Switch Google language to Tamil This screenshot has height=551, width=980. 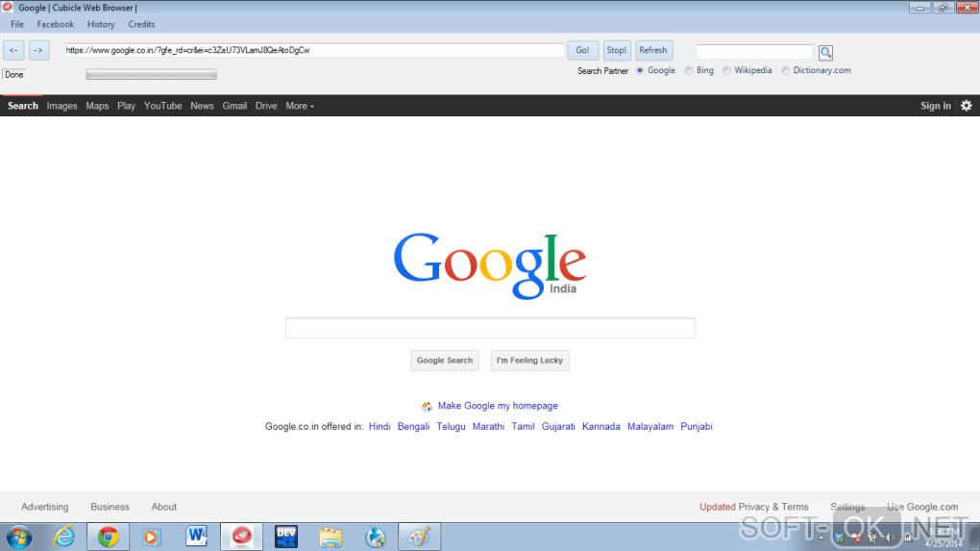tap(523, 427)
